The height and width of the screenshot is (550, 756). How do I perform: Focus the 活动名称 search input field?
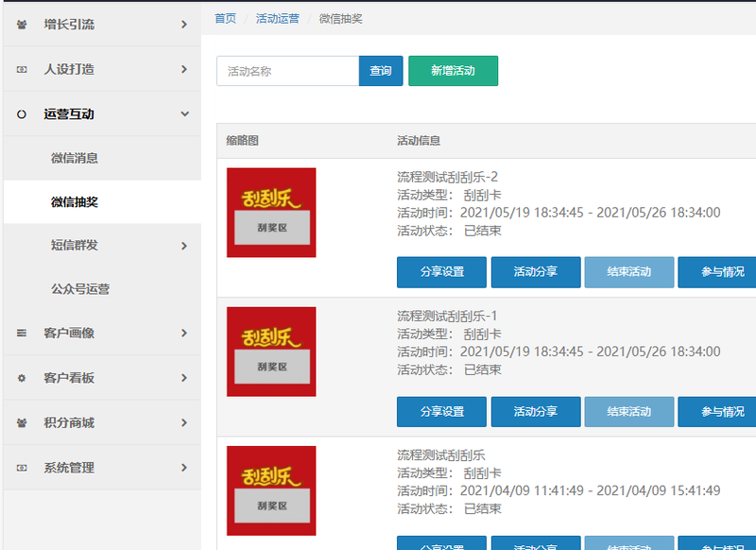287,71
